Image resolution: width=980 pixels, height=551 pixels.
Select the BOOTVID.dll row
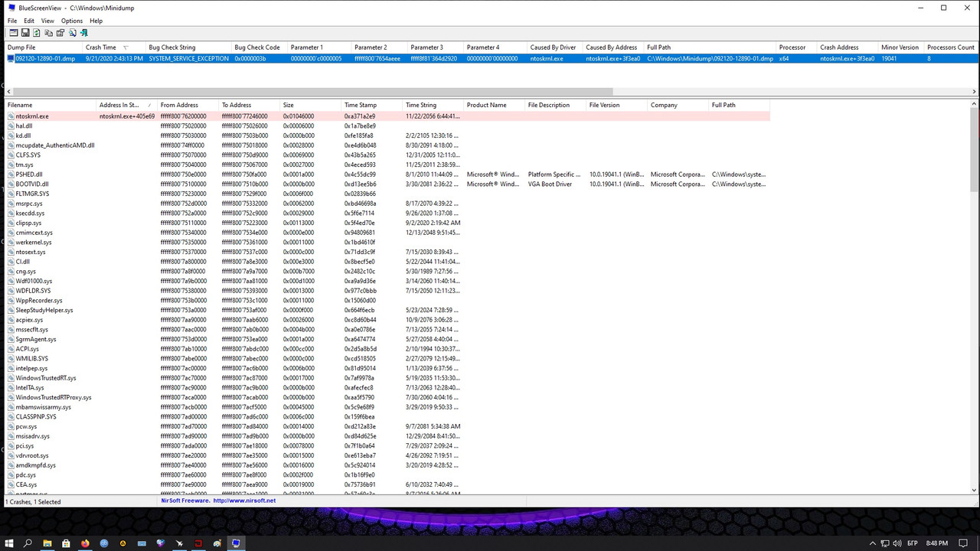coord(387,184)
